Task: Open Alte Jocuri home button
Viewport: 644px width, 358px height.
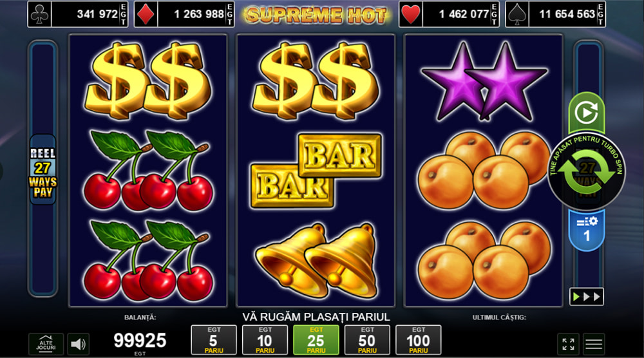Action: point(46,344)
